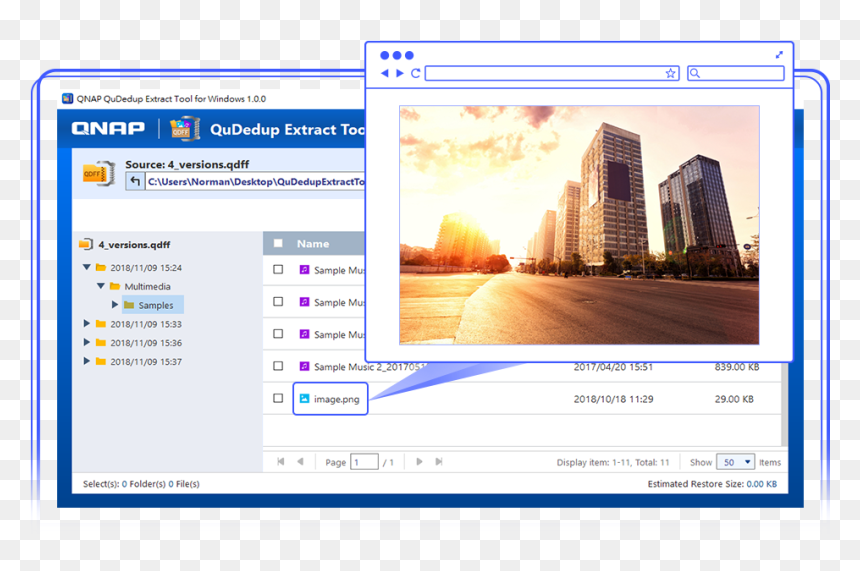Viewport: 860px width, 571px height.
Task: Toggle the select-all checkbox in the Name header
Action: point(278,243)
